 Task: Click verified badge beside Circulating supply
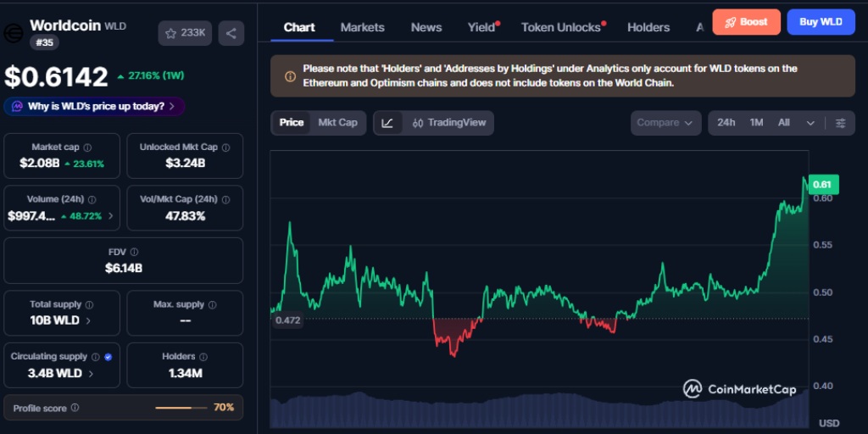[108, 357]
